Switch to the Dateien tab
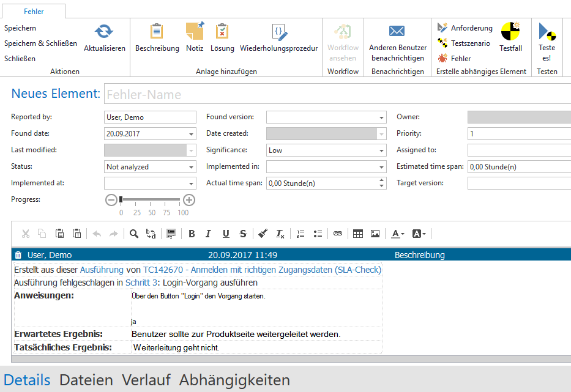This screenshot has width=571, height=392. (86, 380)
